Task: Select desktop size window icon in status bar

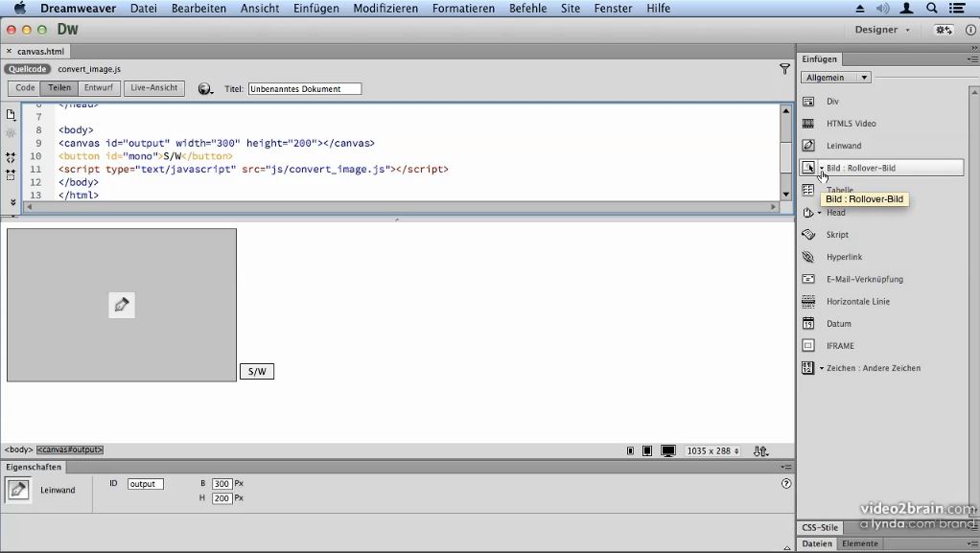Action: tap(668, 450)
